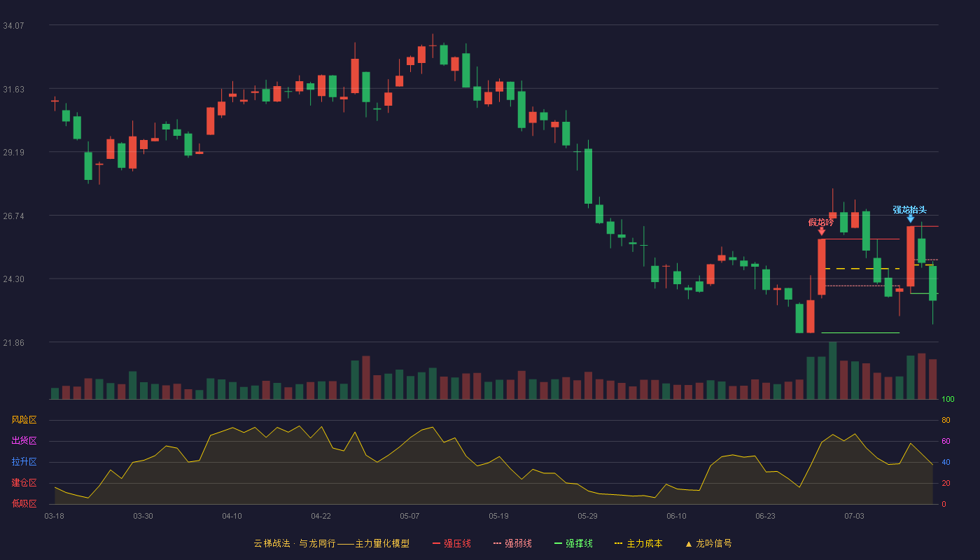980x560 pixels.
Task: Click the large red candle under 假龙吟
Action: 821,267
